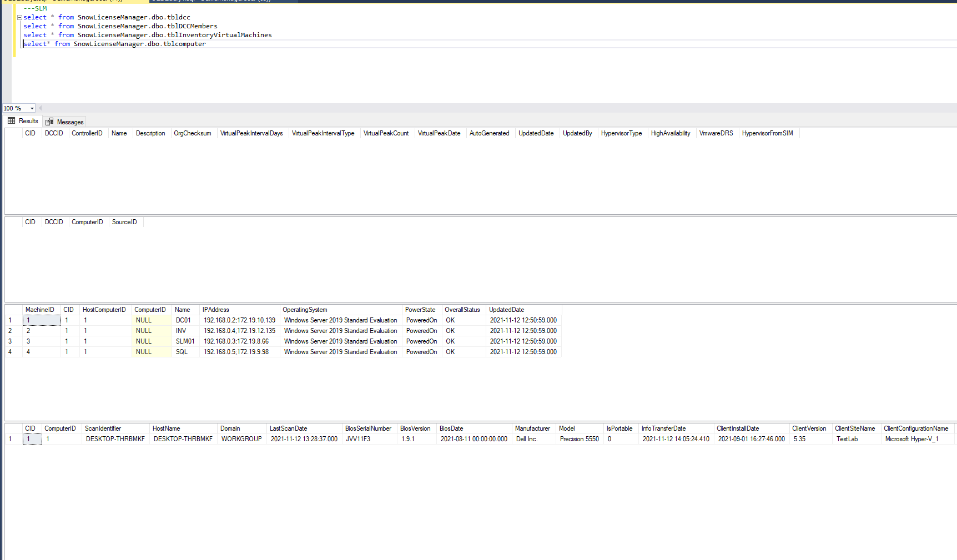Select the VmwareDRS column header

(x=716, y=133)
